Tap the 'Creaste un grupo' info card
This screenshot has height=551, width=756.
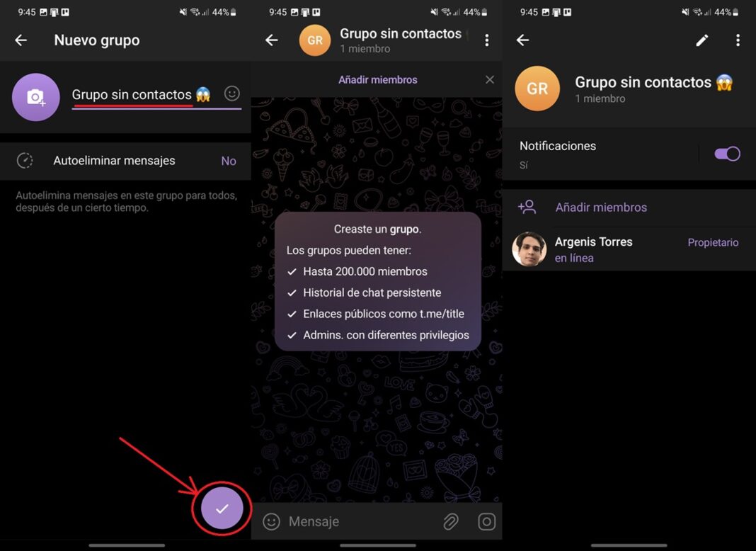377,281
